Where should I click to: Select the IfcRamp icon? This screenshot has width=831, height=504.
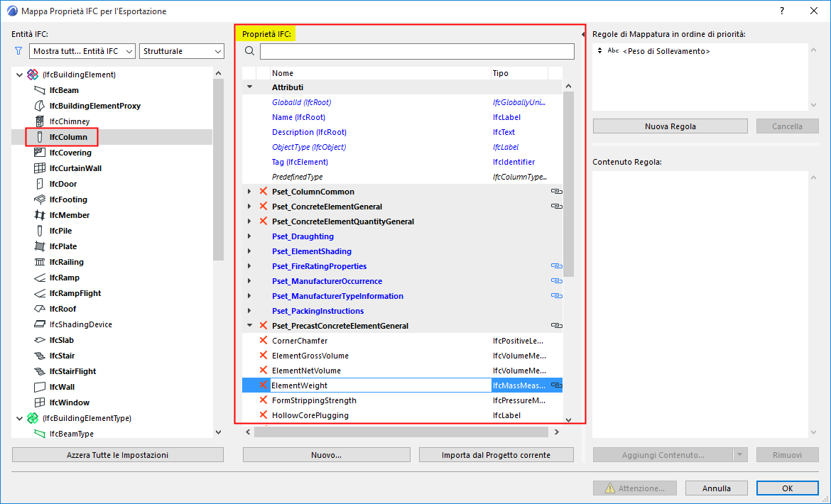40,278
